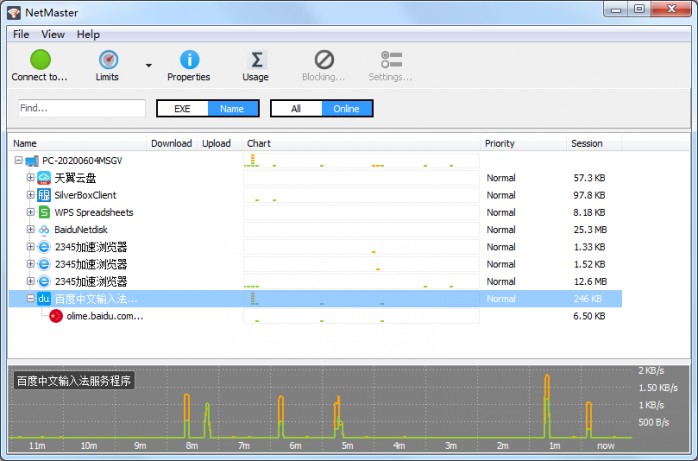The height and width of the screenshot is (461, 698).
Task: Click the BaiduNetdisk Normal priority cell
Action: (501, 230)
